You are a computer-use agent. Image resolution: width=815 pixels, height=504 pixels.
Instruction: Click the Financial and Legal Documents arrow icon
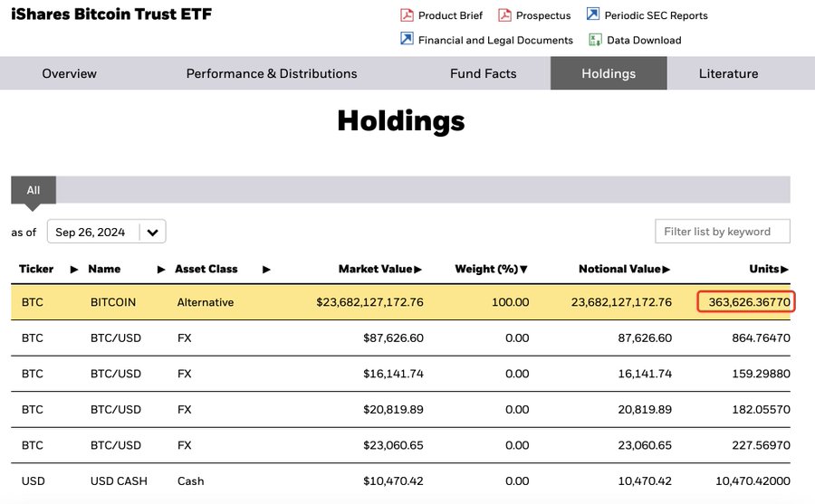(x=407, y=39)
